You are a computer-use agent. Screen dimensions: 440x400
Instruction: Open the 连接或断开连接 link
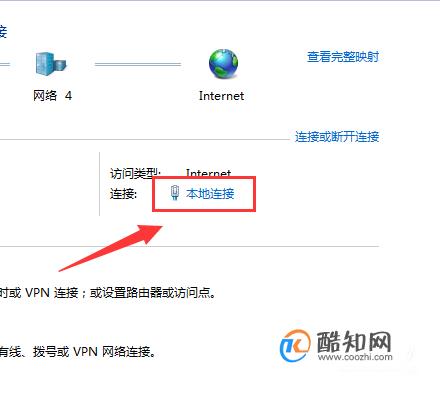point(337,137)
